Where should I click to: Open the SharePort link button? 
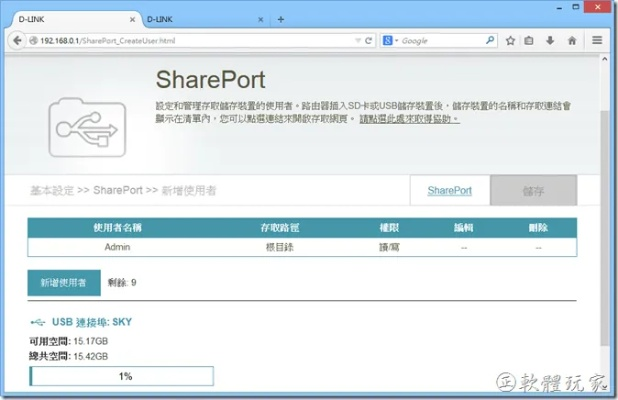[450, 191]
